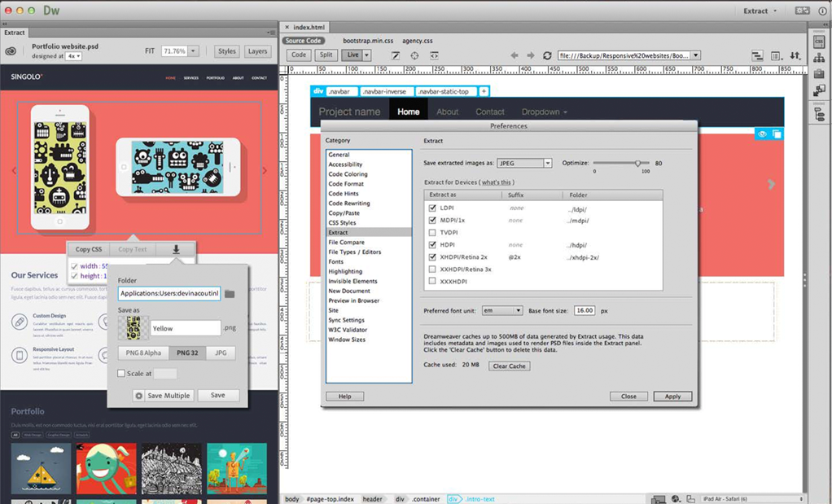The image size is (832, 504).
Task: Click the Base font size field
Action: [585, 310]
